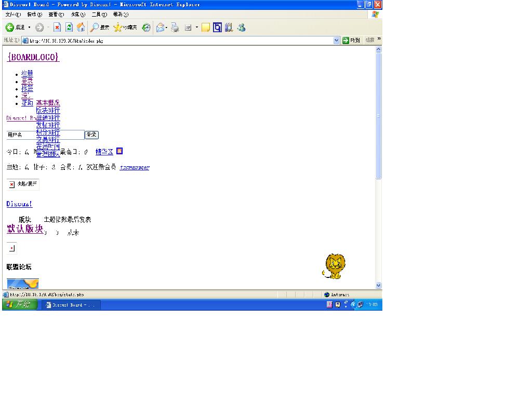Print the page with the printer icon
532x399 pixels.
click(175, 28)
